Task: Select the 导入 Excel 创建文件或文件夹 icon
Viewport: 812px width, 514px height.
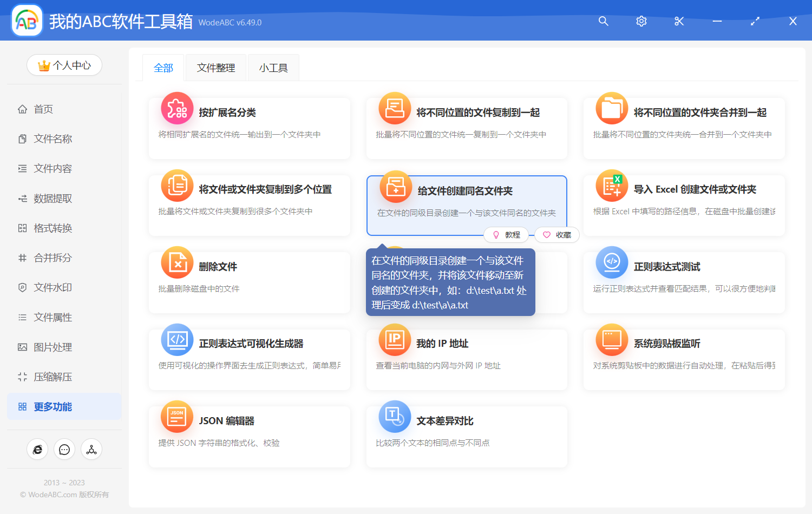Action: click(x=611, y=186)
